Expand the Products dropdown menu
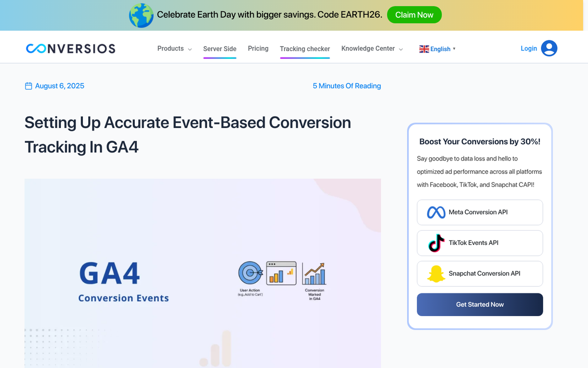 pyautogui.click(x=174, y=49)
